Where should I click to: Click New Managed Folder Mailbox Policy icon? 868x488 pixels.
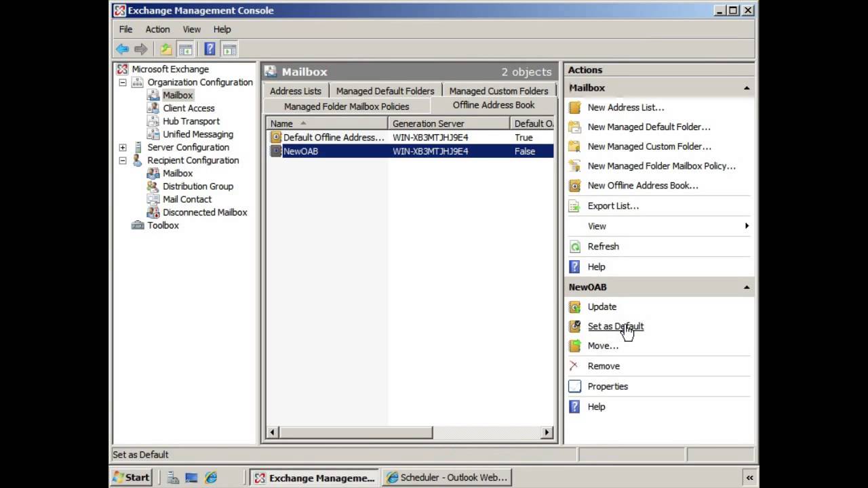[x=575, y=166]
